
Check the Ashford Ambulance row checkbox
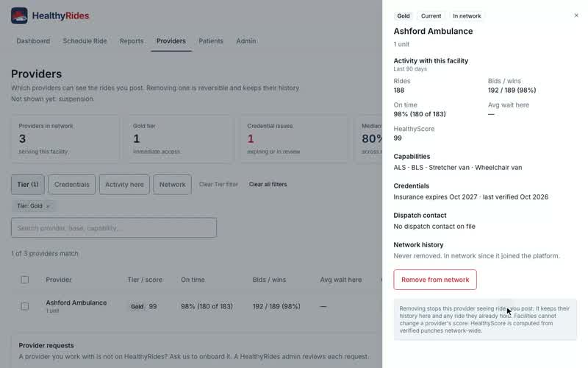pos(25,306)
